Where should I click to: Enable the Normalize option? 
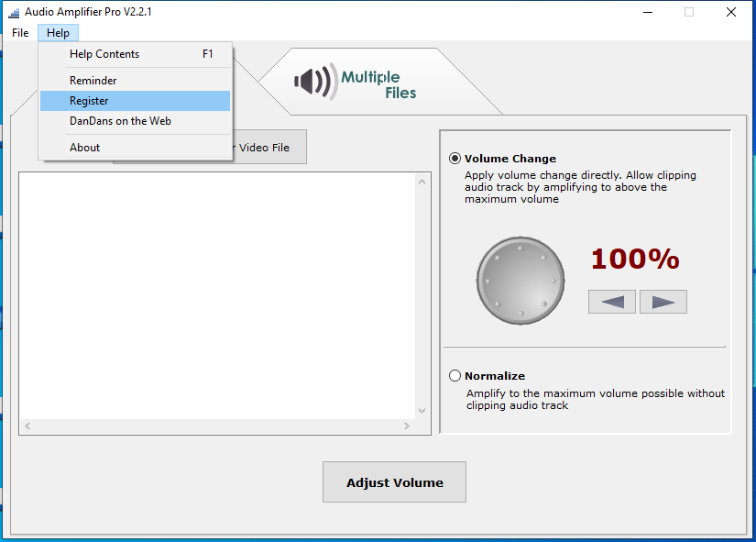click(x=455, y=375)
